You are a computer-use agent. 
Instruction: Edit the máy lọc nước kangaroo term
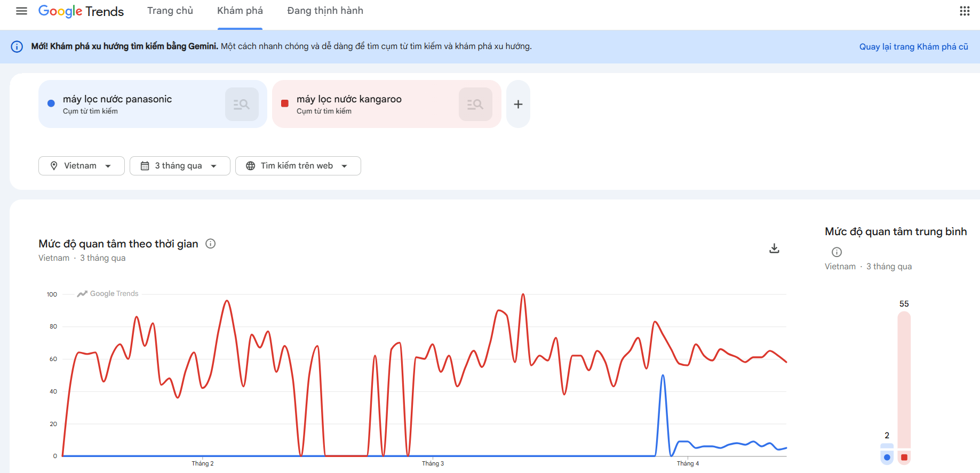click(x=349, y=99)
